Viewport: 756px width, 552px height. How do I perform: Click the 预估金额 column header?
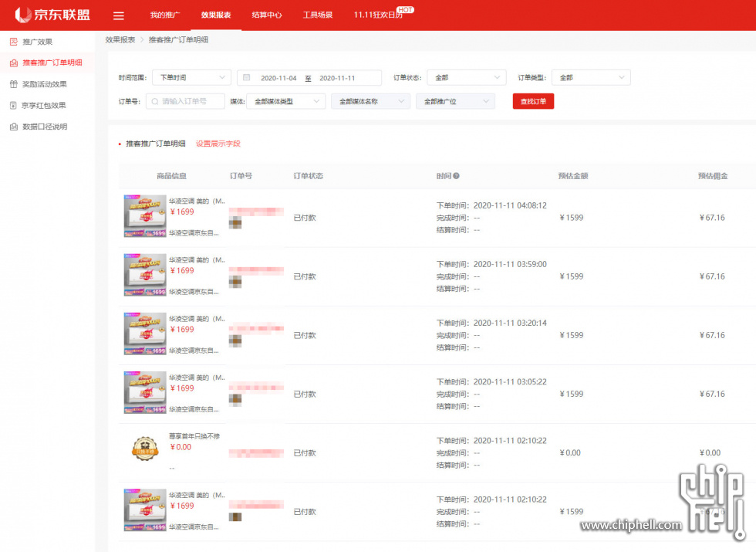(x=573, y=176)
